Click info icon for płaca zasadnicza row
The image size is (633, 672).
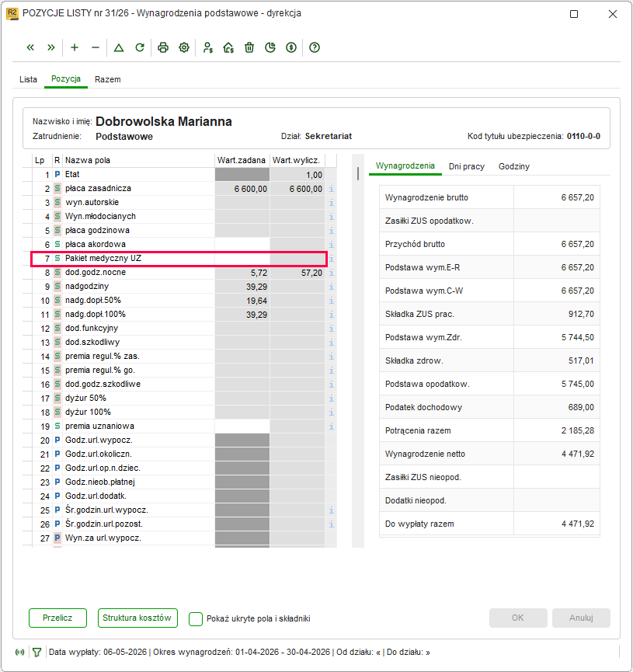click(332, 189)
